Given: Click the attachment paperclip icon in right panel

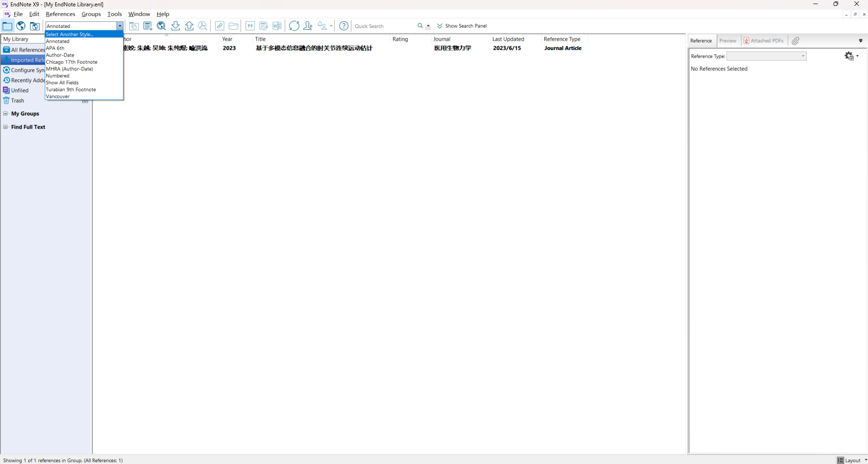Looking at the screenshot, I should tap(796, 41).
